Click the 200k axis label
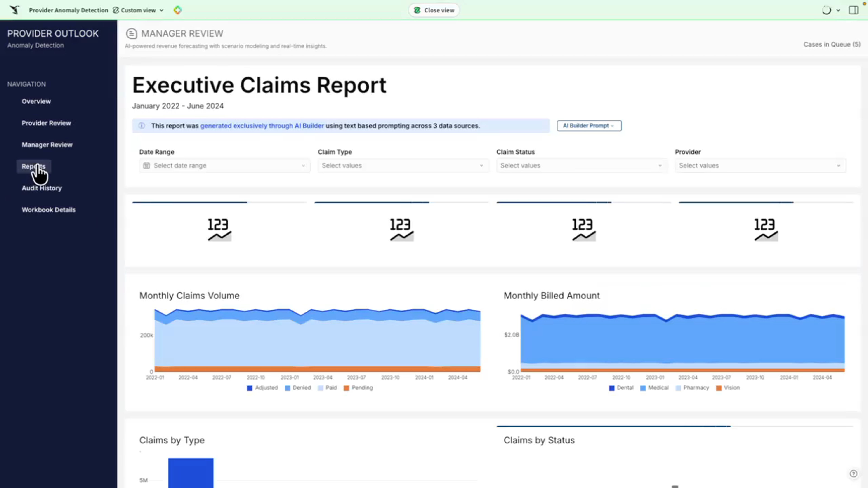The width and height of the screenshot is (868, 488). (146, 335)
